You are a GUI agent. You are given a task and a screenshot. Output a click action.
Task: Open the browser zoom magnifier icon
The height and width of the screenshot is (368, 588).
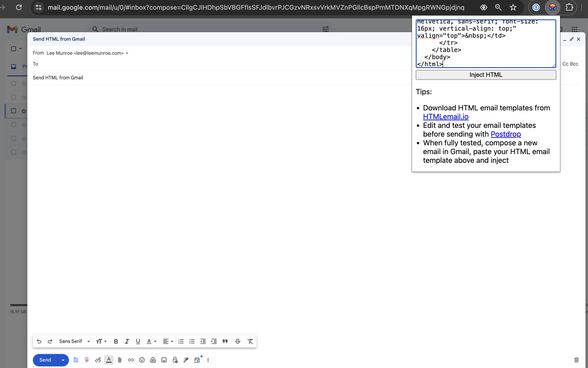point(498,7)
